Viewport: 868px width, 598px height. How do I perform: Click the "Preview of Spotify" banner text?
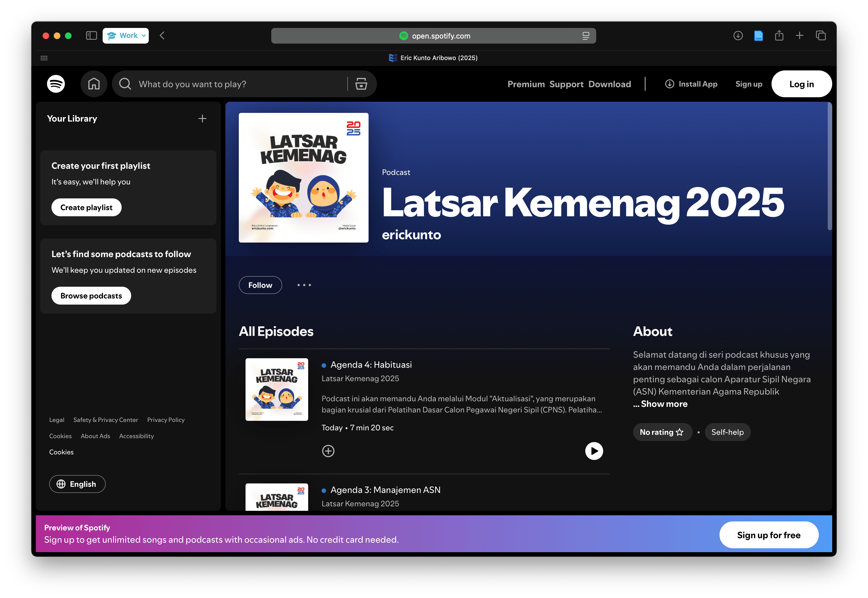coord(77,528)
